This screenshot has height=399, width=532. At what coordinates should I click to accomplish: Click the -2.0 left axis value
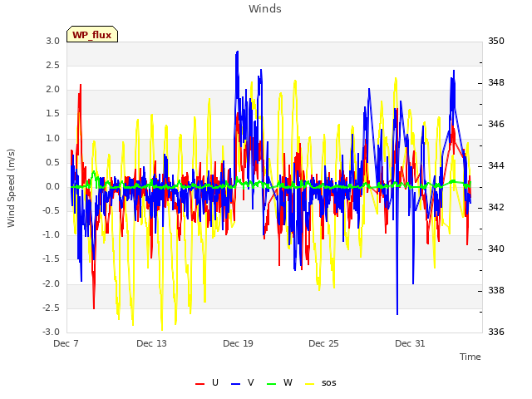point(52,283)
